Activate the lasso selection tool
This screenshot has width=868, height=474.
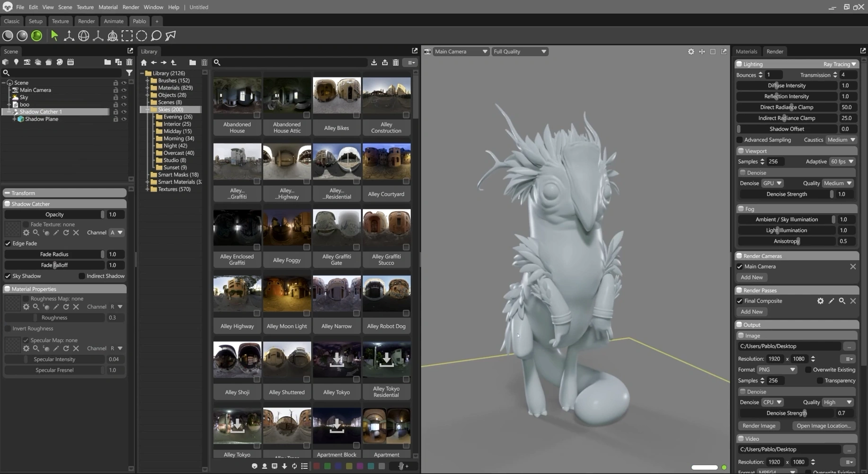(156, 36)
